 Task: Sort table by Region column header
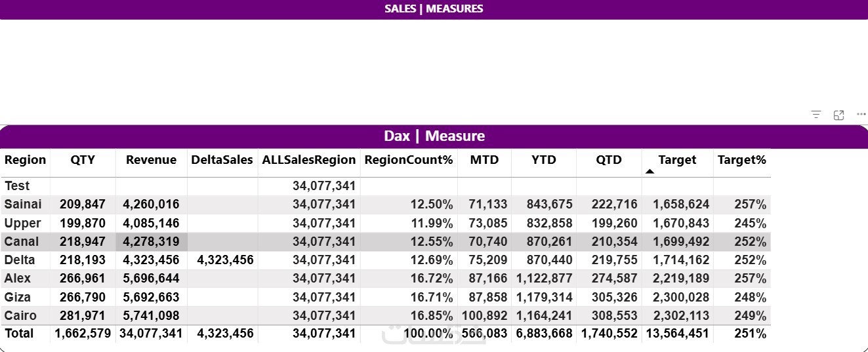point(25,160)
